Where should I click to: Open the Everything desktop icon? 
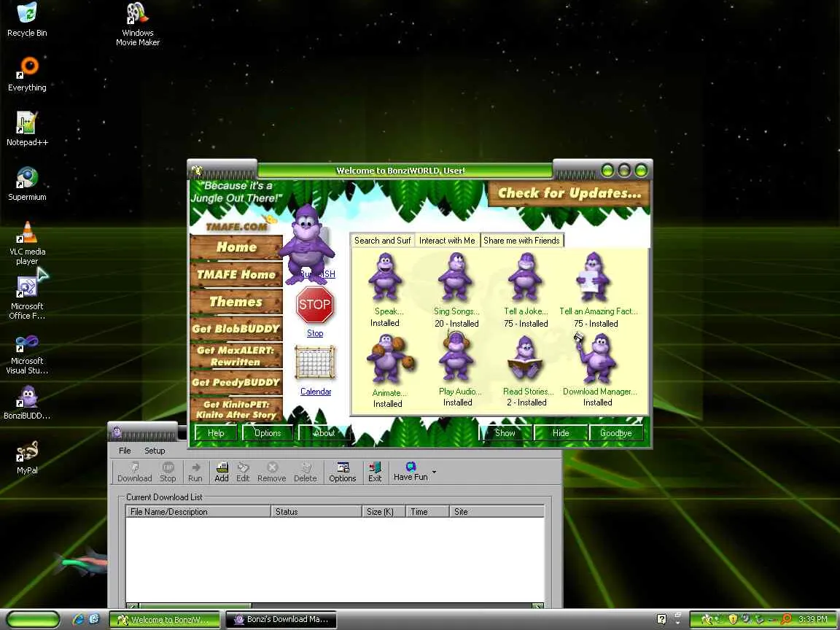[x=27, y=74]
